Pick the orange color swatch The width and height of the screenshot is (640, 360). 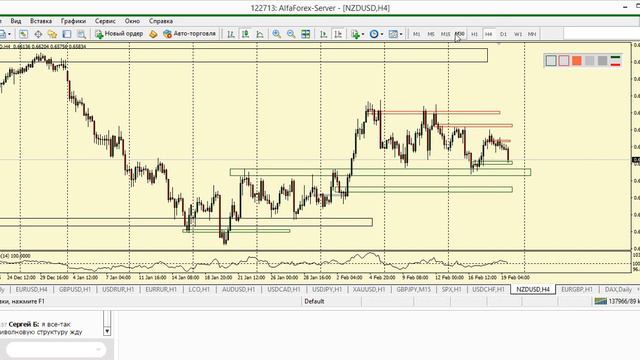(576, 61)
